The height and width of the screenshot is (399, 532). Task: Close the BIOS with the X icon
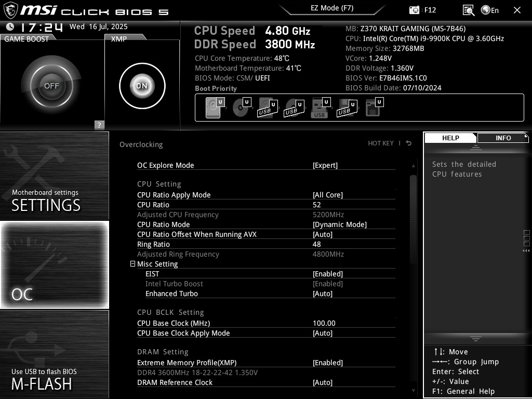(517, 10)
